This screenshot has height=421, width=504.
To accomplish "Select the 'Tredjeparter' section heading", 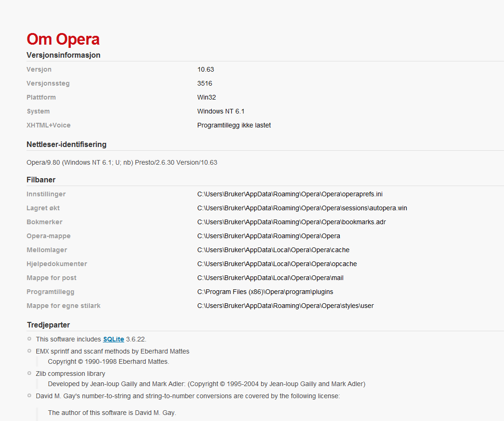I will point(48,325).
